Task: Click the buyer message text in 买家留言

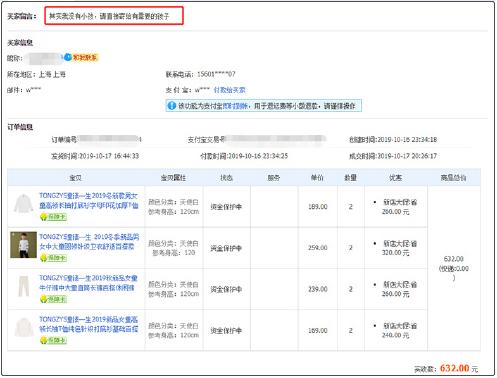Action: (109, 16)
